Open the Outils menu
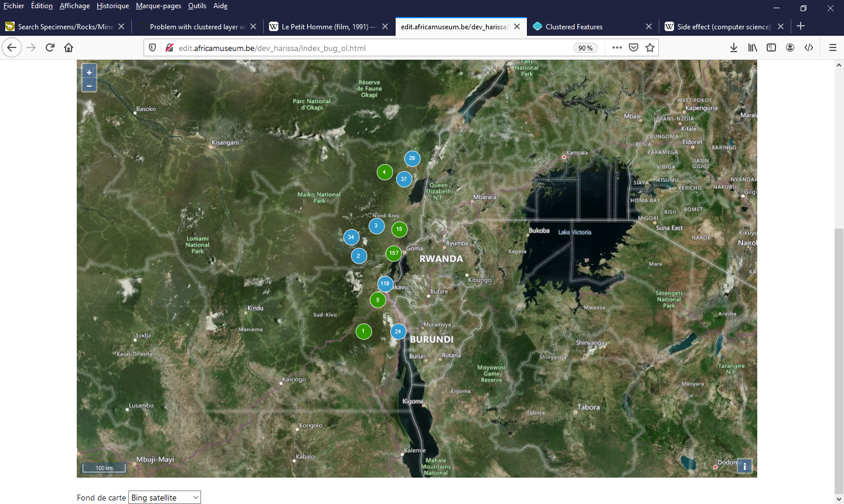This screenshot has height=504, width=844. 197,6
